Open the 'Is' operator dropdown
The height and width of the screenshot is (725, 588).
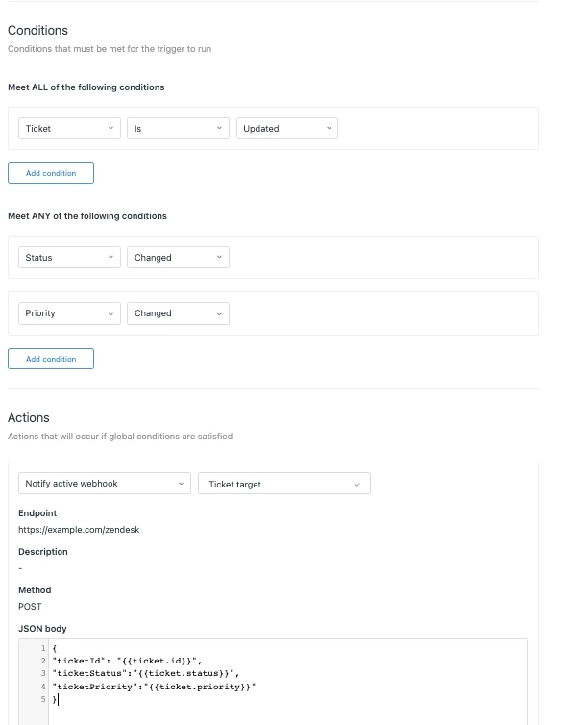(x=178, y=129)
